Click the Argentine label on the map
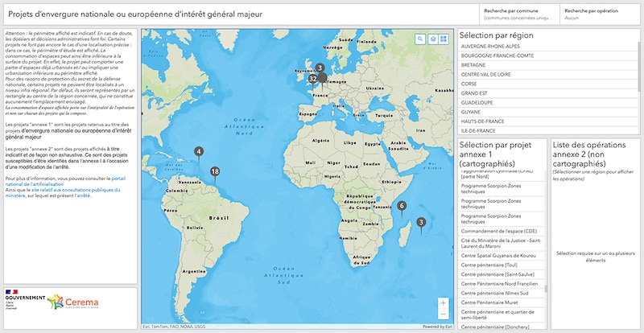The height and width of the screenshot is (333, 644). point(194,272)
